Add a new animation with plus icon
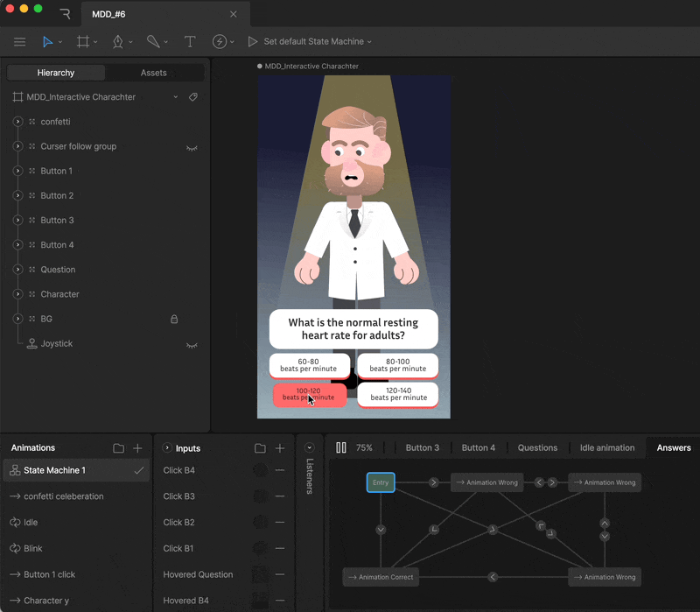Screen dimensions: 700x612 pos(137,448)
